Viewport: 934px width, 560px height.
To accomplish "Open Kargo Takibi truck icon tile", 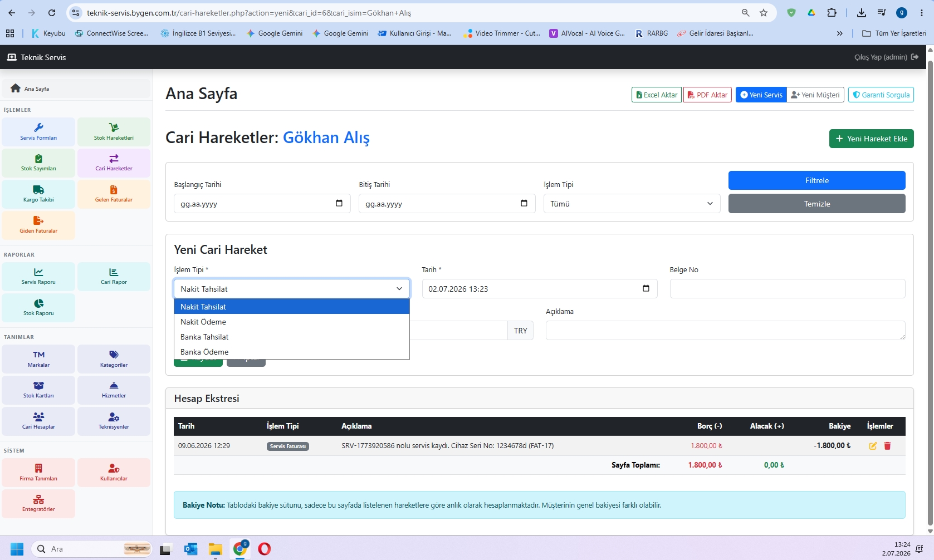I will [x=38, y=194].
